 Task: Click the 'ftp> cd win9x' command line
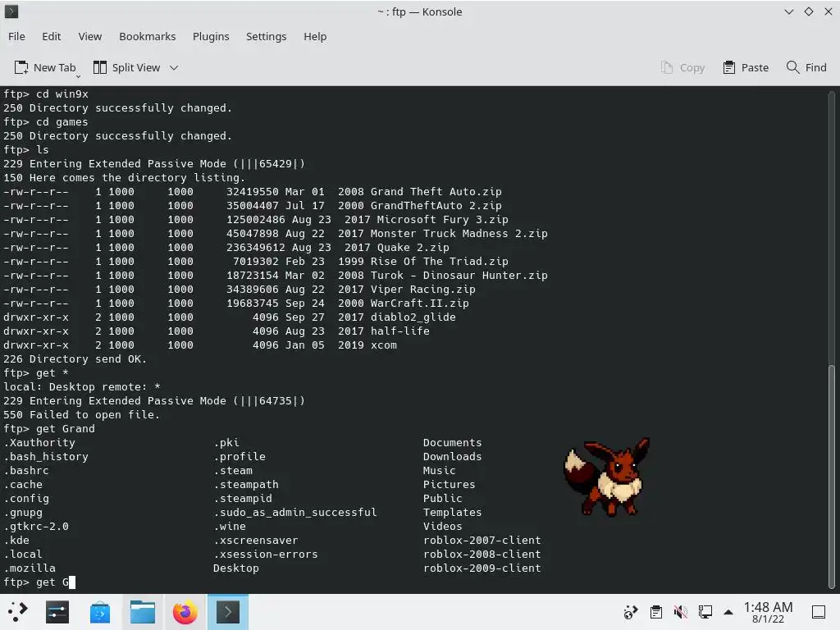click(x=46, y=94)
